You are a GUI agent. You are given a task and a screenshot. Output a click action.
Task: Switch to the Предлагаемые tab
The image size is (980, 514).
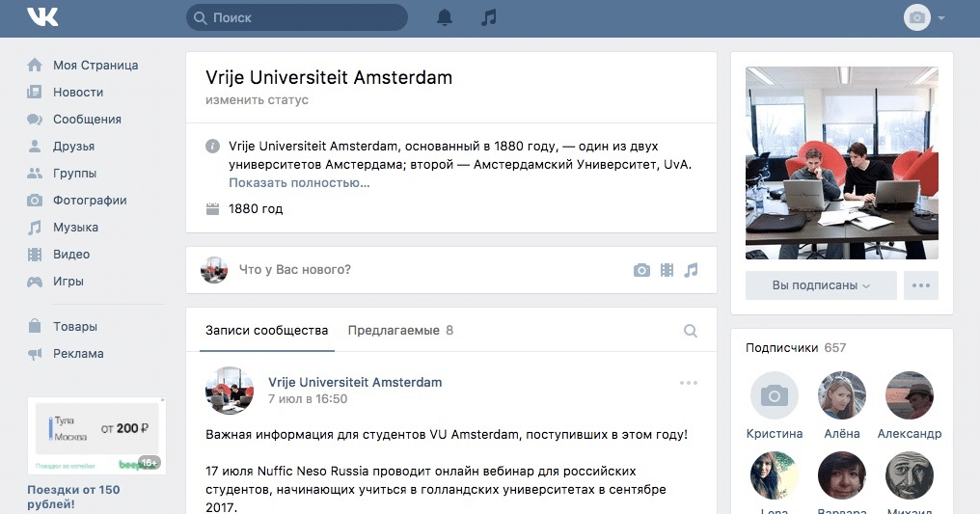400,331
